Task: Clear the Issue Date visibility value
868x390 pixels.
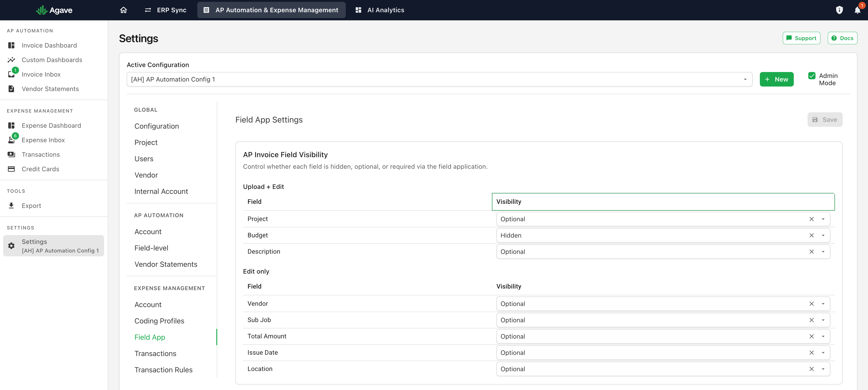Action: coord(811,353)
